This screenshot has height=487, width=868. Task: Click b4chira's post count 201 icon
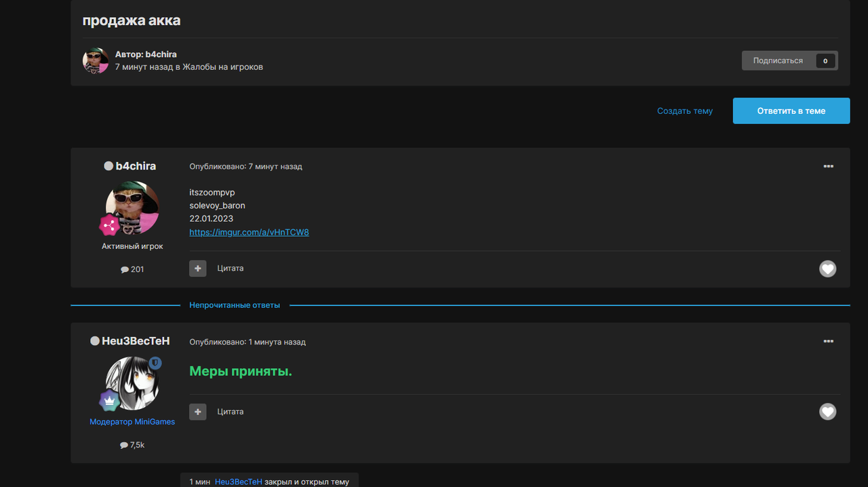125,269
